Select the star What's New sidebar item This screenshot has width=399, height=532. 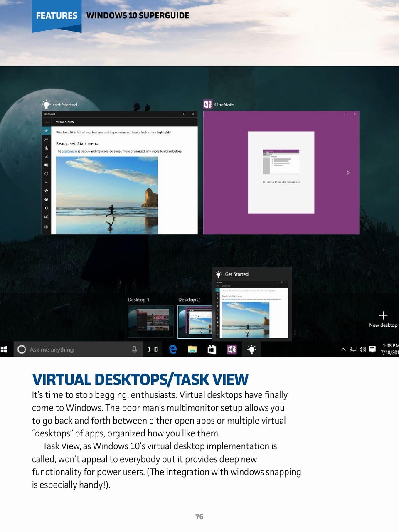(x=46, y=131)
